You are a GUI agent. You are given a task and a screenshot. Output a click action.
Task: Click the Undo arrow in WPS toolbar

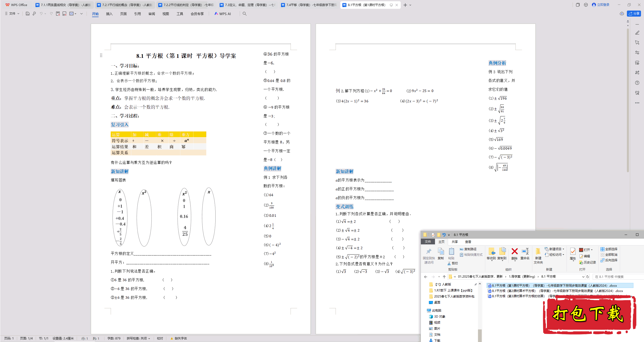[x=41, y=14]
